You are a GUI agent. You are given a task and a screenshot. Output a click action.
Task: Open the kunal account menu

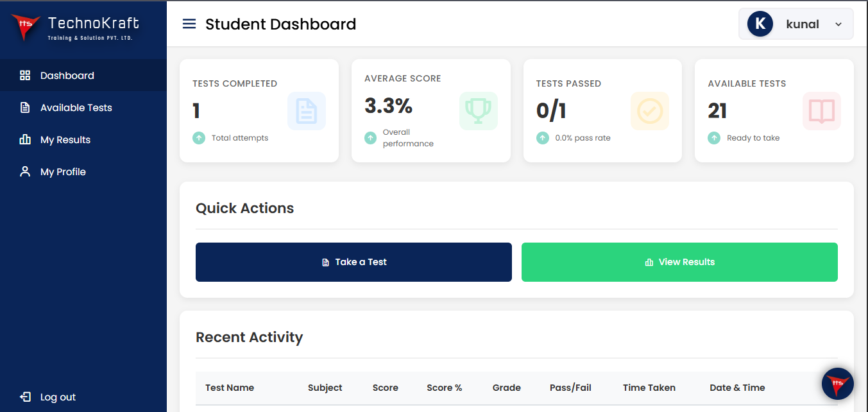pyautogui.click(x=802, y=24)
